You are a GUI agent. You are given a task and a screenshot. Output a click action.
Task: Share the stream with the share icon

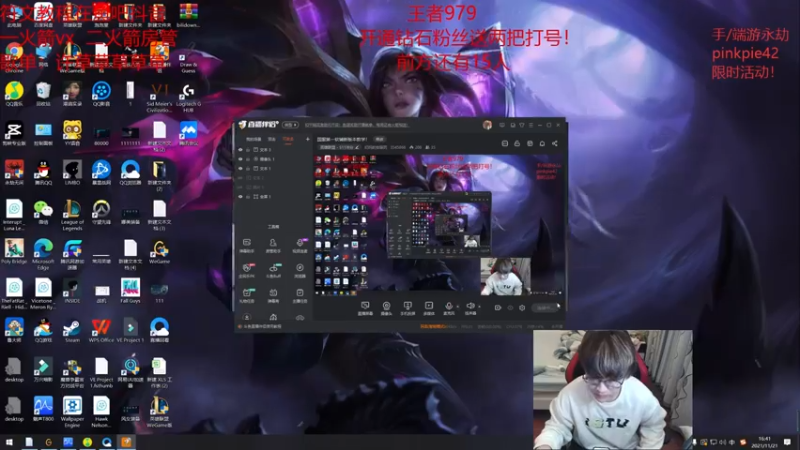(555, 143)
